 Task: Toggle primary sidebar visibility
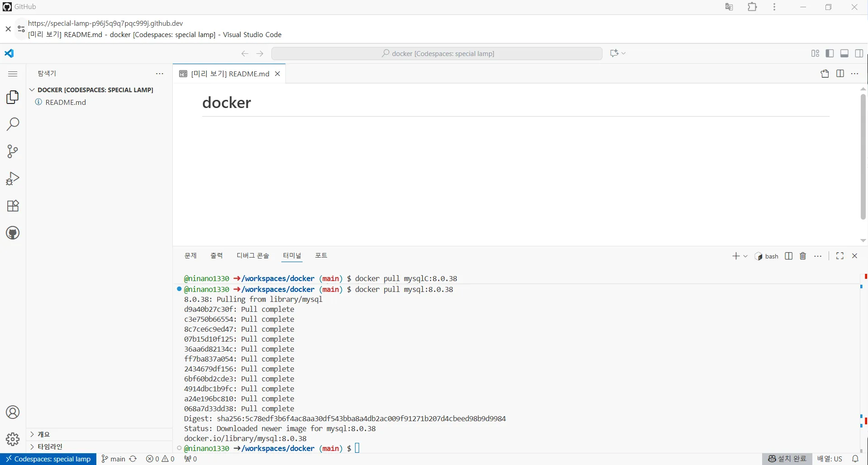[830, 53]
